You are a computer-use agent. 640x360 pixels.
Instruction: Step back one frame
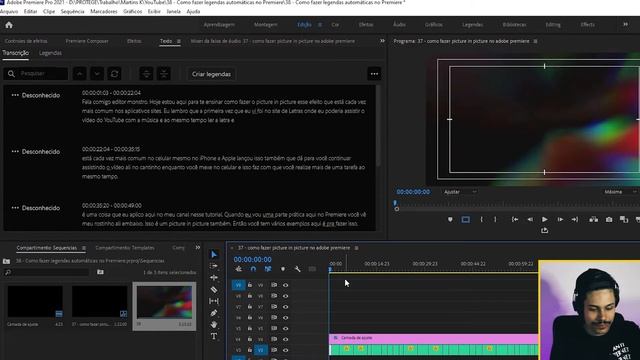[530, 220]
